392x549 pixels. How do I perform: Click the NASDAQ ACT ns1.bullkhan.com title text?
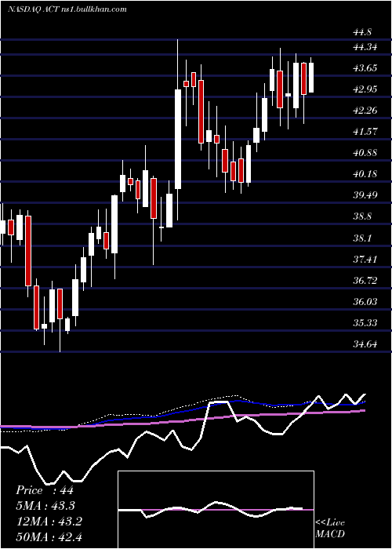[x=67, y=9]
